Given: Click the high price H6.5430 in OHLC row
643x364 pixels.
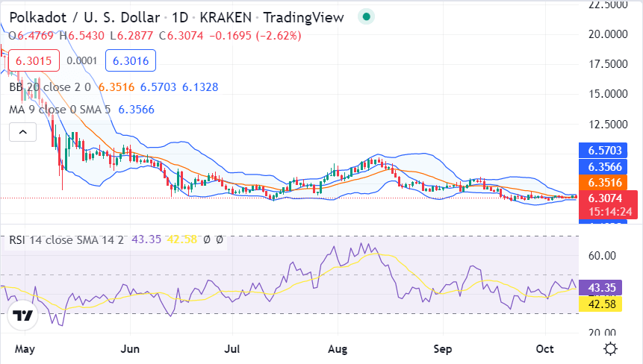Looking at the screenshot, I should pos(82,36).
